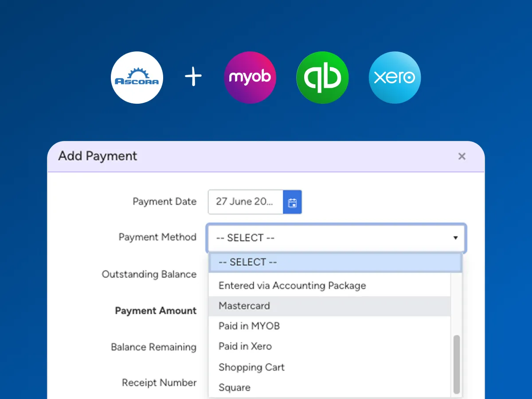Select Paid in MYOB option
Viewport: 532px width, 399px height.
[330, 326]
